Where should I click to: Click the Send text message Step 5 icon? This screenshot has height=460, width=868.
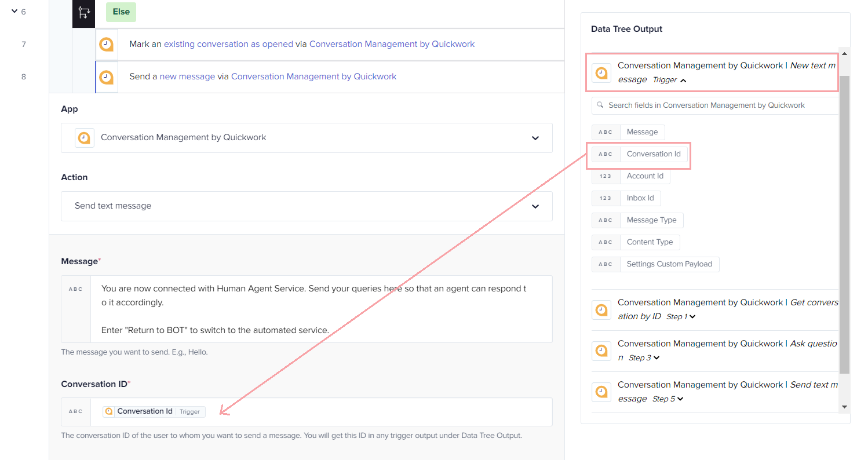[601, 392]
